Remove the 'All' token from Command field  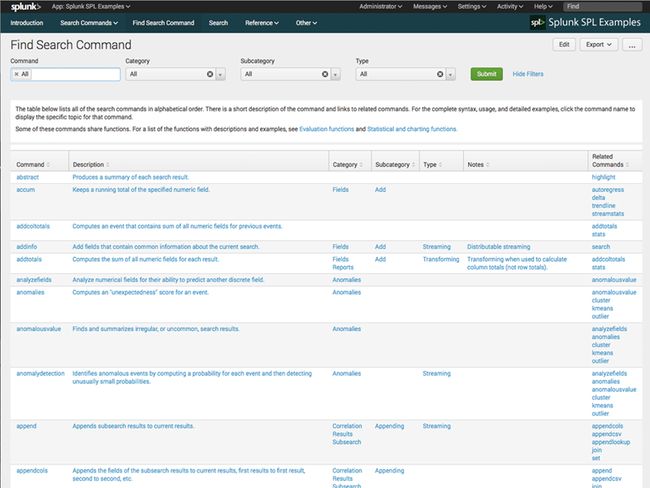(16, 74)
